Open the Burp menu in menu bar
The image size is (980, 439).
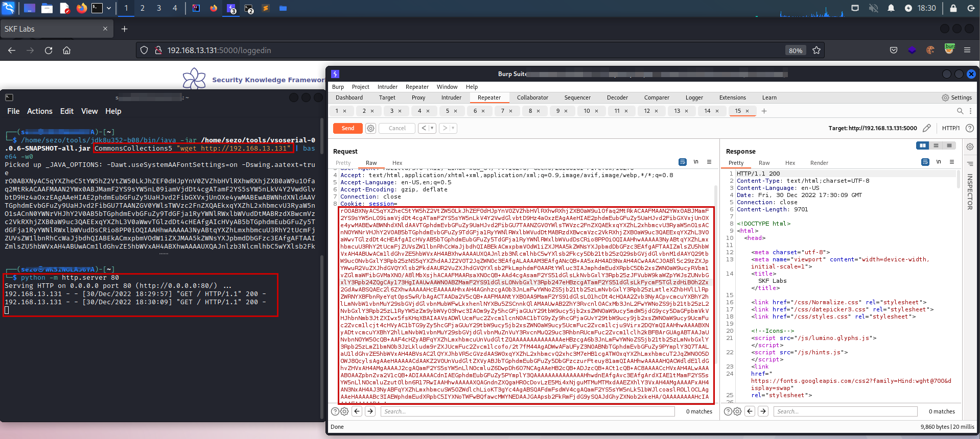click(x=338, y=87)
